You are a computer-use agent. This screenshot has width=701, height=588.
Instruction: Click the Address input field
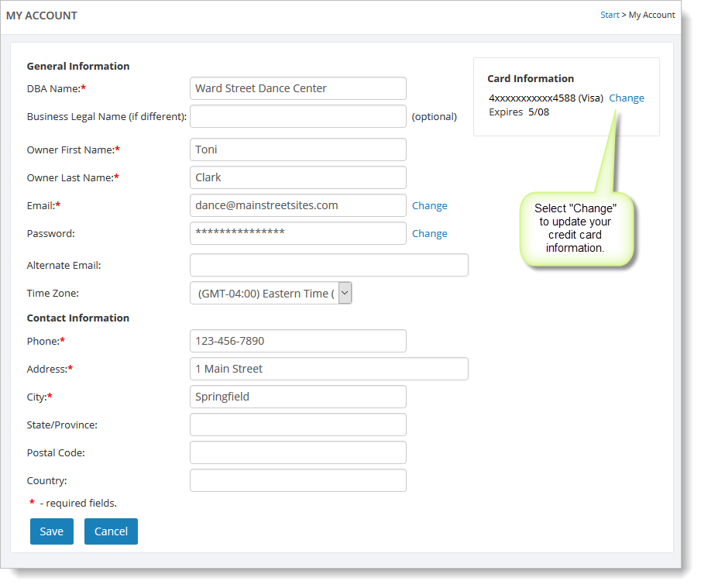coord(328,369)
